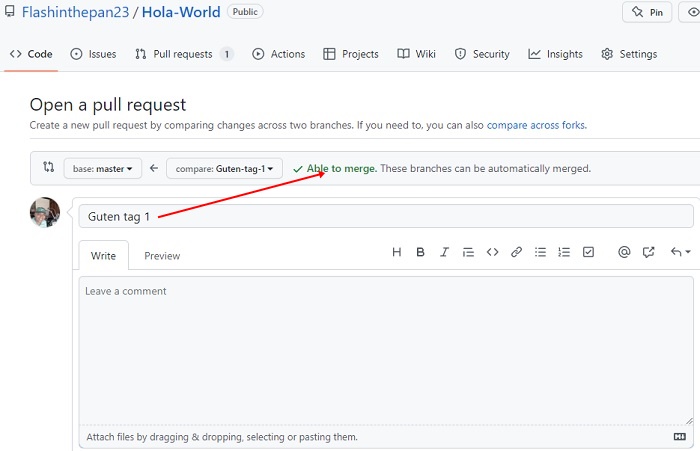Open the Pull requests tab
This screenshot has width=700, height=451.
[183, 54]
